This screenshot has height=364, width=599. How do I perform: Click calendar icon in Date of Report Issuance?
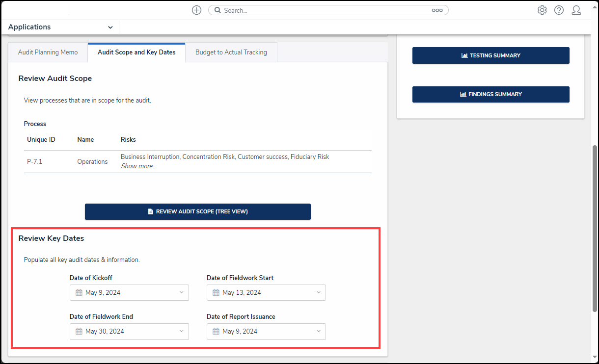tap(216, 331)
